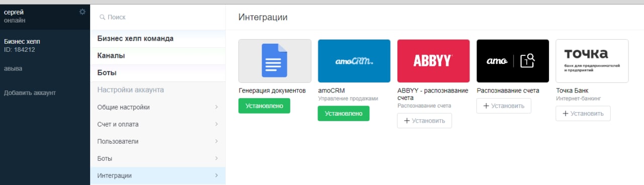Click the Google Docs document generation icon
644x185 pixels.
click(275, 61)
